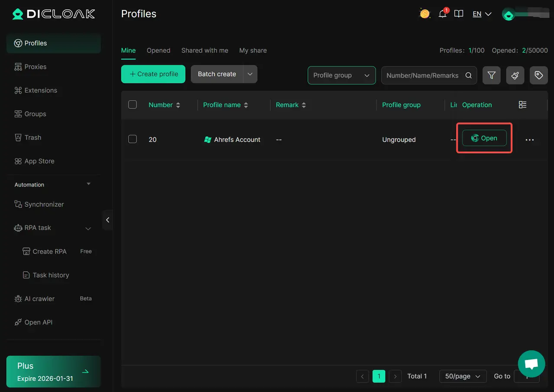
Task: Open Proxies in the sidebar
Action: point(35,67)
